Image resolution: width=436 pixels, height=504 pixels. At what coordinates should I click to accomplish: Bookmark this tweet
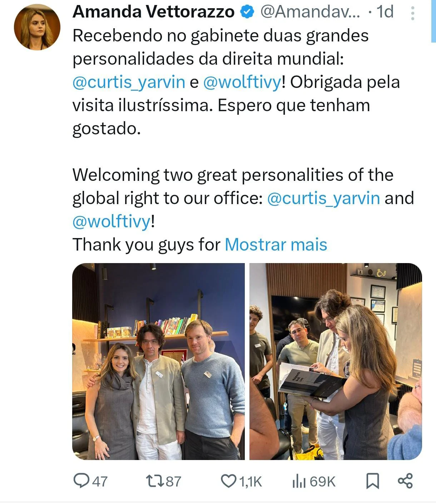coord(372,481)
